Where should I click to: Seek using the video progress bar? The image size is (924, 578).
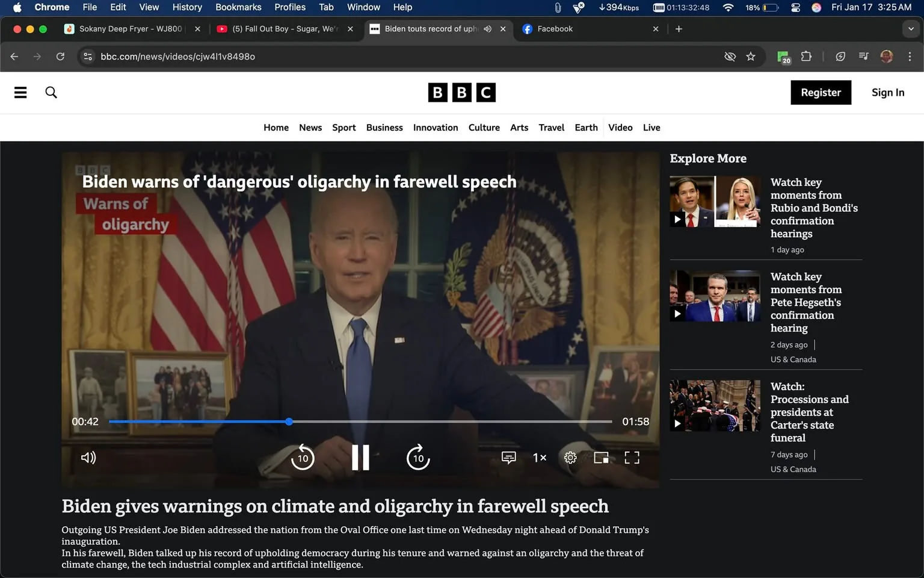pyautogui.click(x=421, y=421)
